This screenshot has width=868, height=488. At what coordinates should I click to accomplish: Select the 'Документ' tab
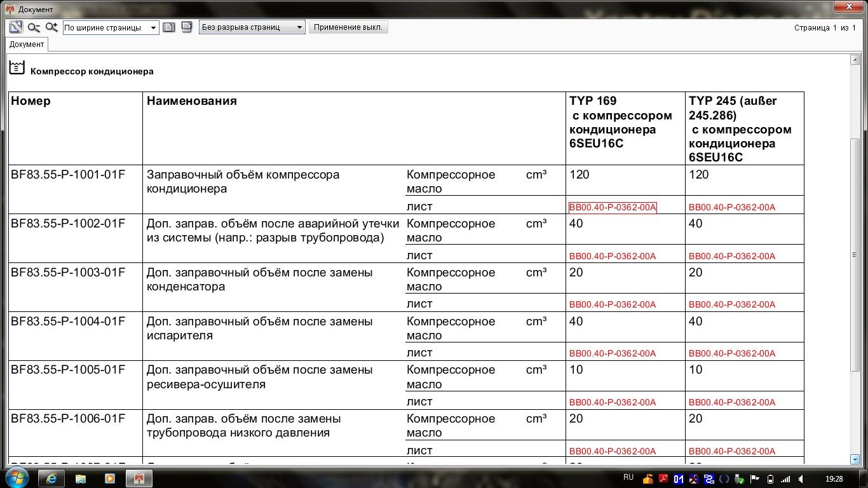click(x=27, y=44)
